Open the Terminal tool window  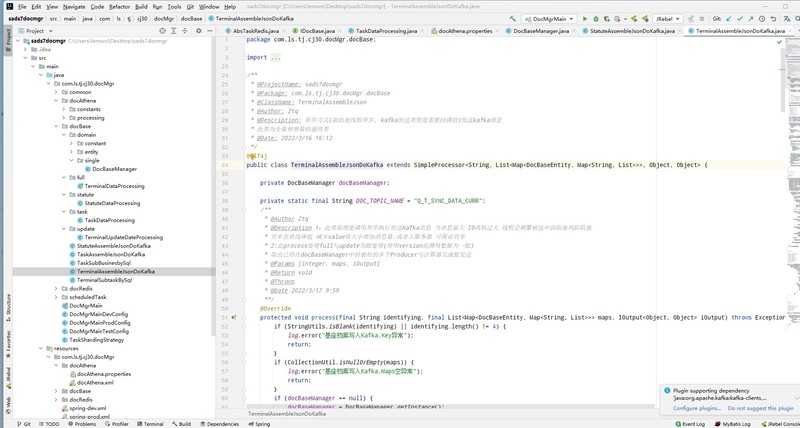[149, 424]
